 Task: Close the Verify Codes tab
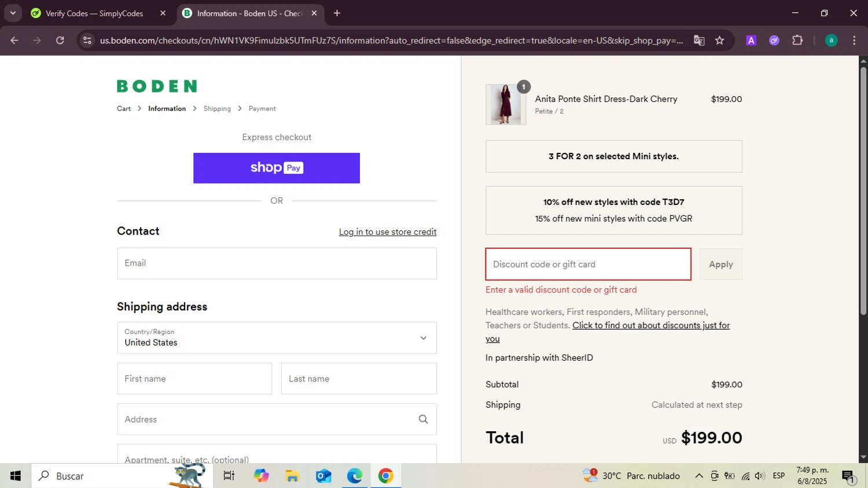click(x=163, y=13)
